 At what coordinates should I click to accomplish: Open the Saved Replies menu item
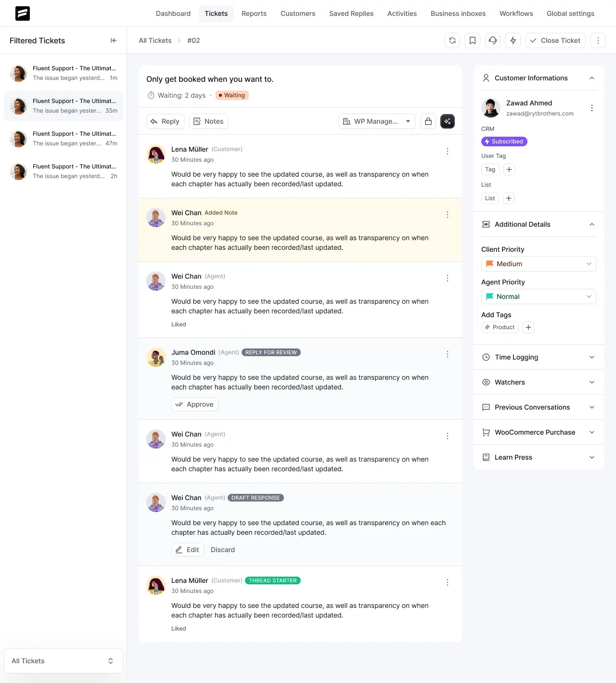click(x=351, y=13)
